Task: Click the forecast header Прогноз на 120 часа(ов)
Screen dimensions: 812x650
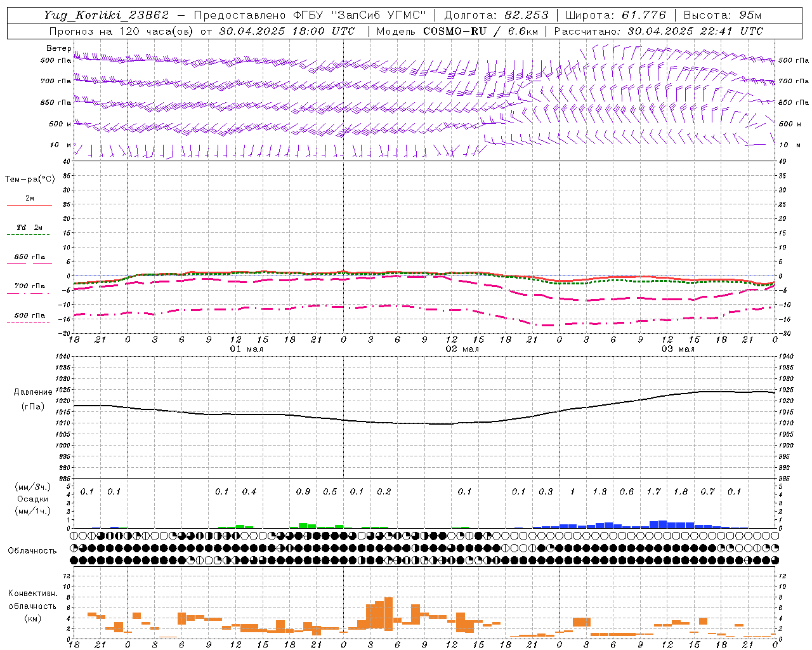Action: 122,31
